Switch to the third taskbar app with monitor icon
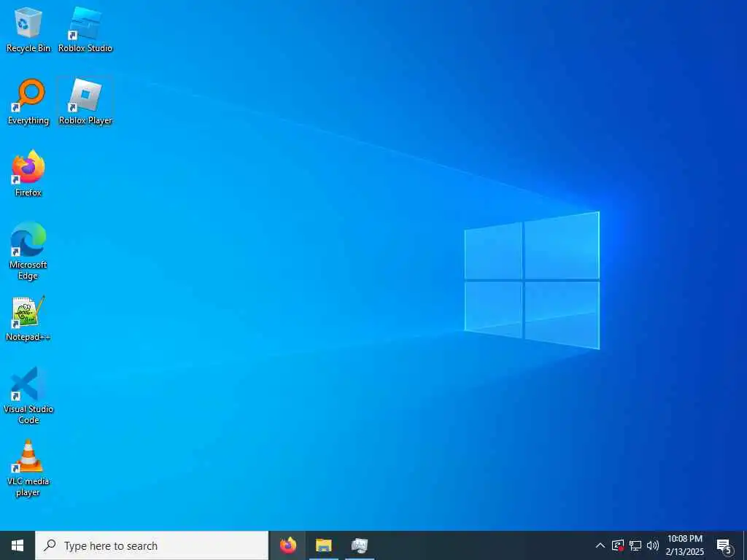The image size is (747, 560). pos(360,545)
